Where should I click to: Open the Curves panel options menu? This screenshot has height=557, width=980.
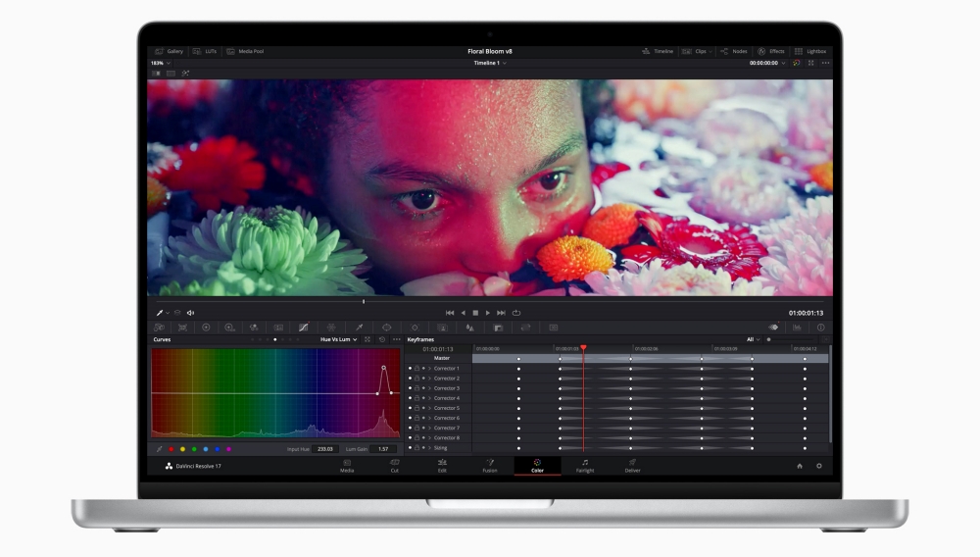coord(396,339)
